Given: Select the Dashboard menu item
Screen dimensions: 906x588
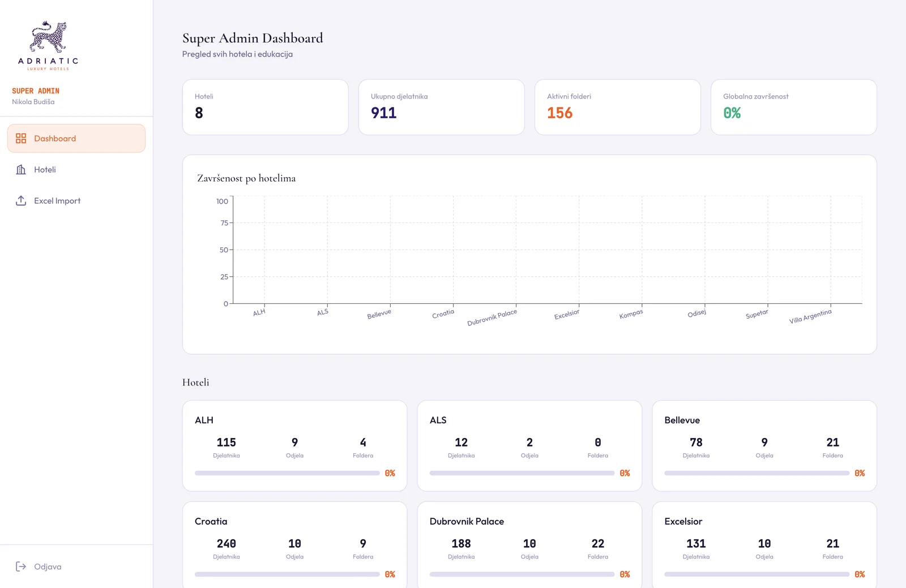Looking at the screenshot, I should click(76, 138).
